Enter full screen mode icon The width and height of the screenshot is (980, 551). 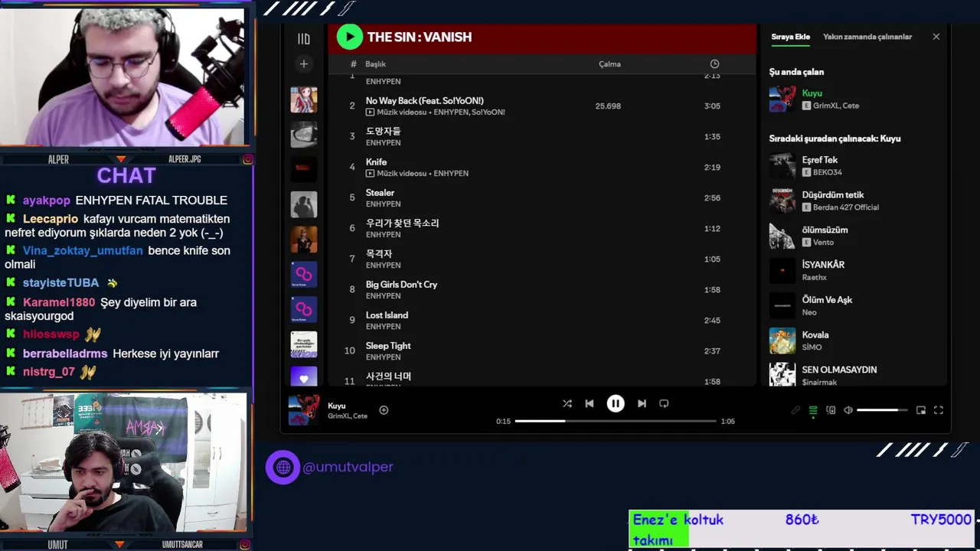939,410
